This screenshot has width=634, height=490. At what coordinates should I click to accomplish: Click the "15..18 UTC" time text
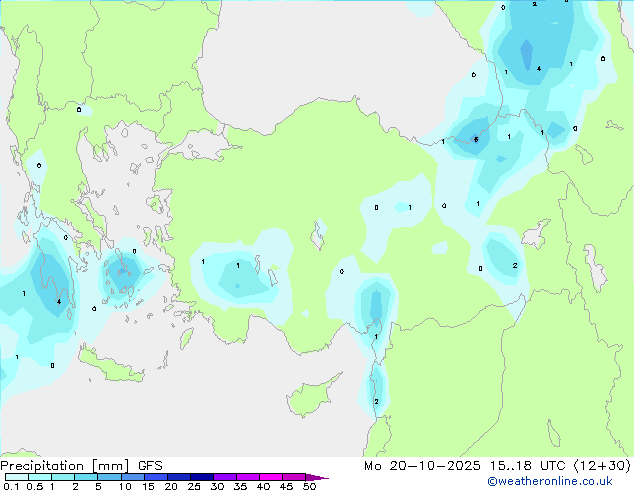pos(527,466)
